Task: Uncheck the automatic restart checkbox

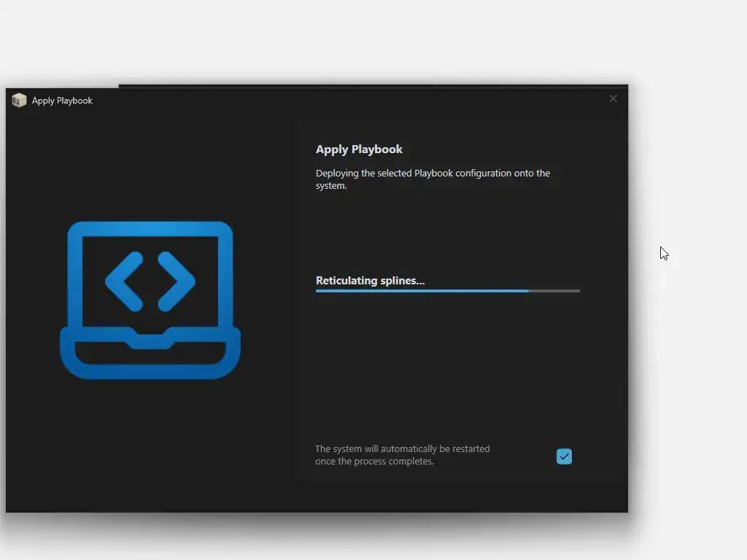Action: (x=564, y=456)
